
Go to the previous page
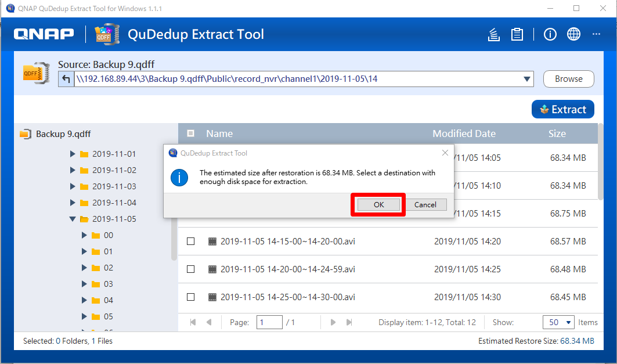(x=209, y=322)
